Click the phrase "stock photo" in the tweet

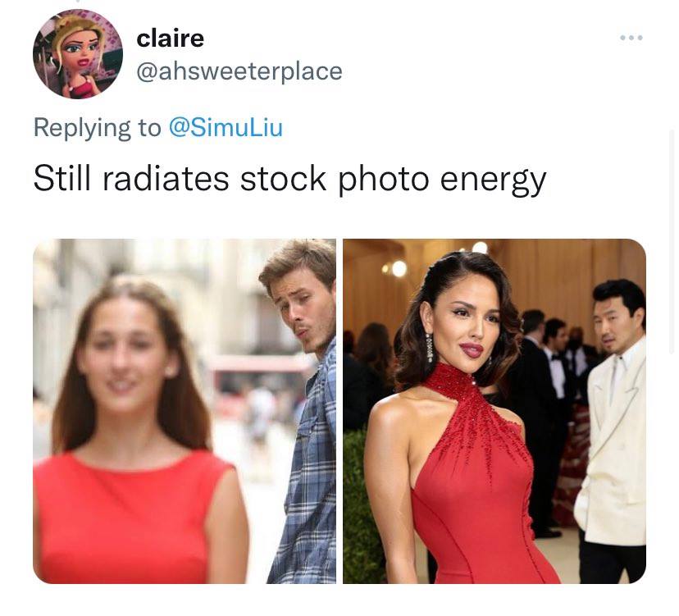[335, 179]
